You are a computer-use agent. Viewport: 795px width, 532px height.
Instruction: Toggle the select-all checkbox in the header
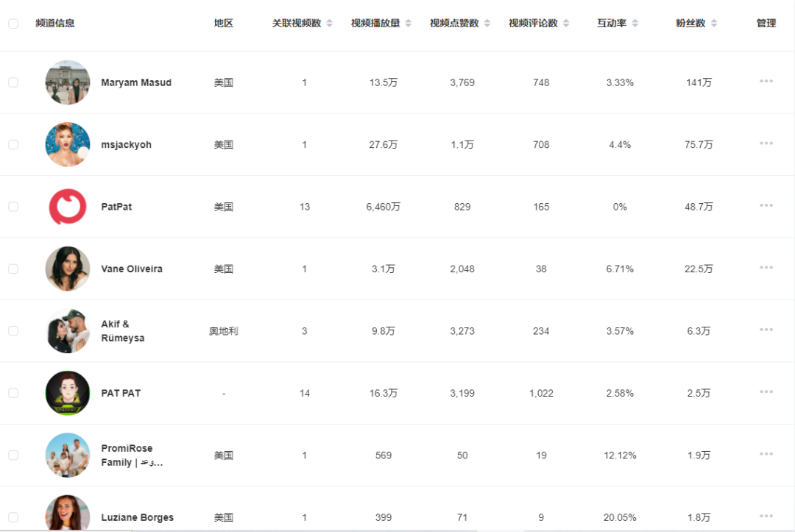click(x=13, y=24)
